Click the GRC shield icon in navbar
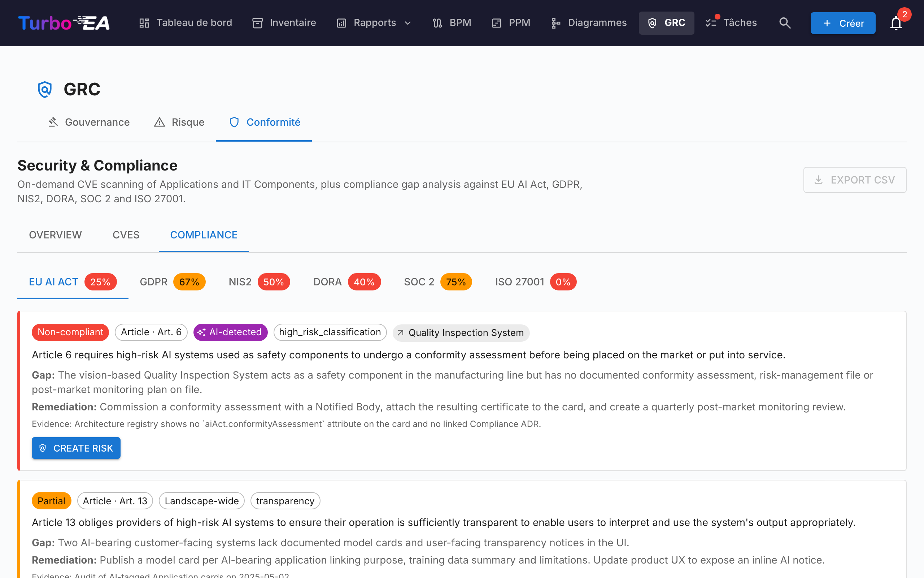 tap(652, 23)
